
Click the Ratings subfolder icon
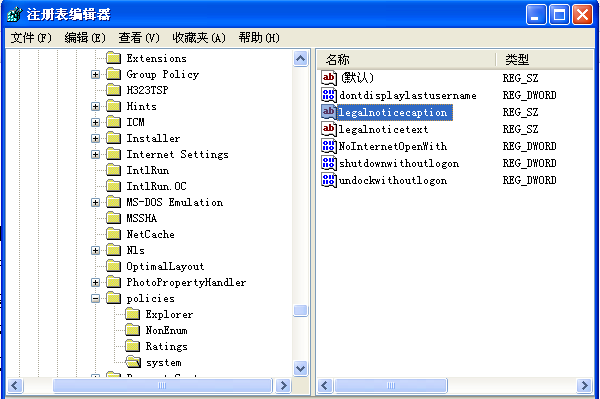pos(132,346)
